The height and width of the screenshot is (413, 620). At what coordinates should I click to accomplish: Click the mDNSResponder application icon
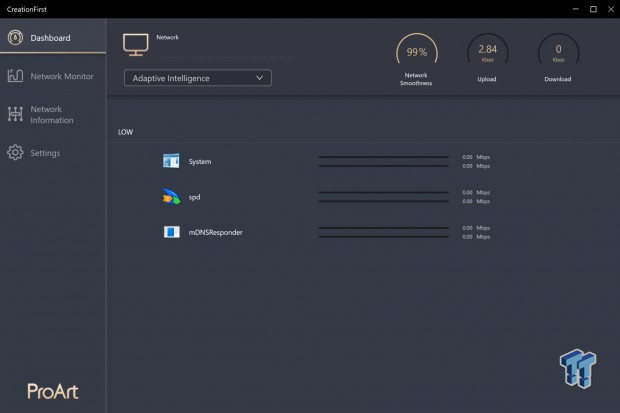click(x=172, y=232)
